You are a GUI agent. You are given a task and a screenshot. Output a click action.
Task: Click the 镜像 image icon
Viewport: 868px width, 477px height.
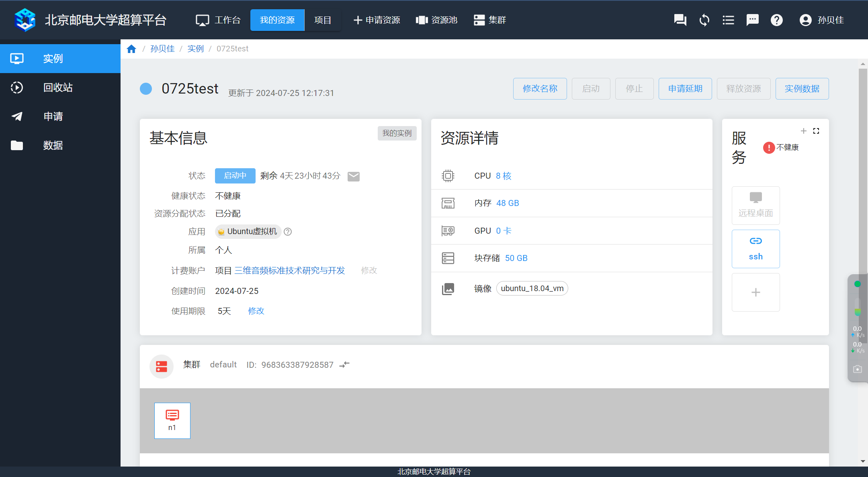448,289
